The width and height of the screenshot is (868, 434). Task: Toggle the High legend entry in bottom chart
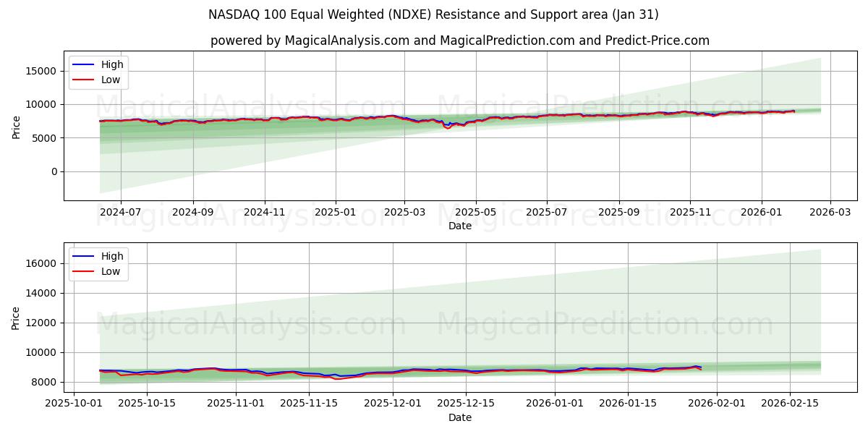pyautogui.click(x=101, y=255)
